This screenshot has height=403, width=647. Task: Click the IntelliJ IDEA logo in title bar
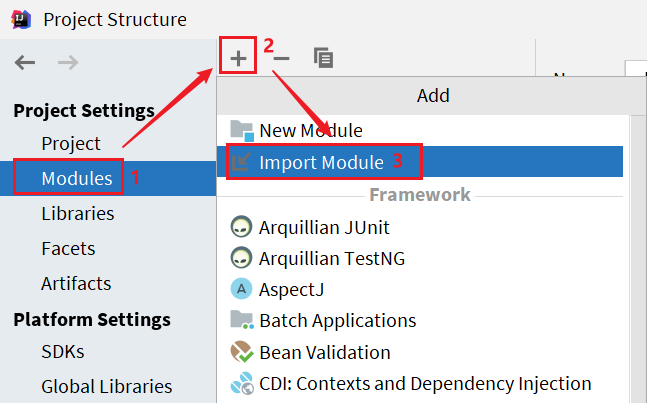pos(21,19)
